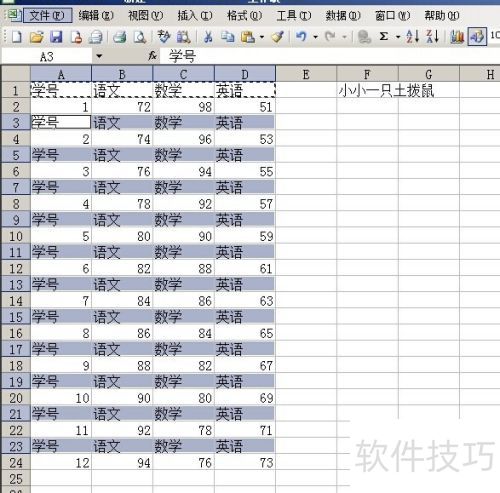This screenshot has height=493, width=500.
Task: Click the Select All corner button
Action: (16, 74)
